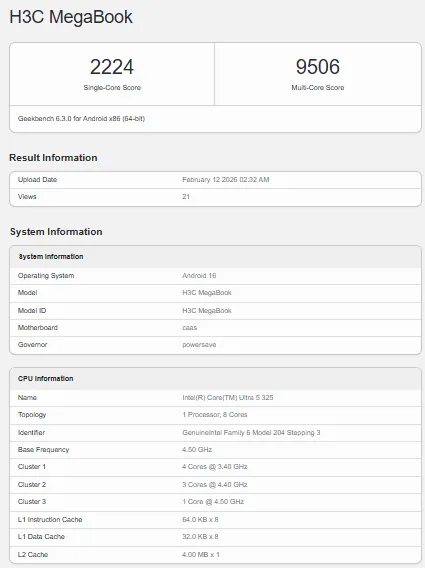Image resolution: width=425 pixels, height=568 pixels.
Task: Select the H3C MegaBook value in Model row
Action: pyautogui.click(x=207, y=293)
